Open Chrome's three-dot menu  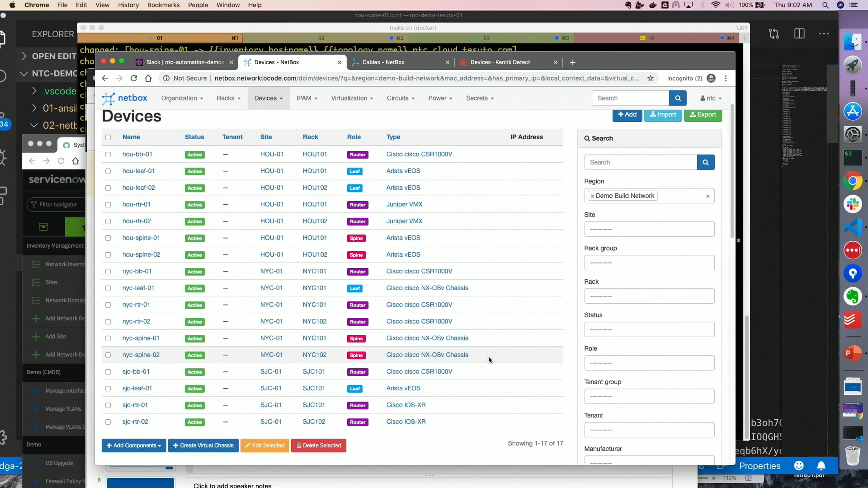tap(726, 78)
